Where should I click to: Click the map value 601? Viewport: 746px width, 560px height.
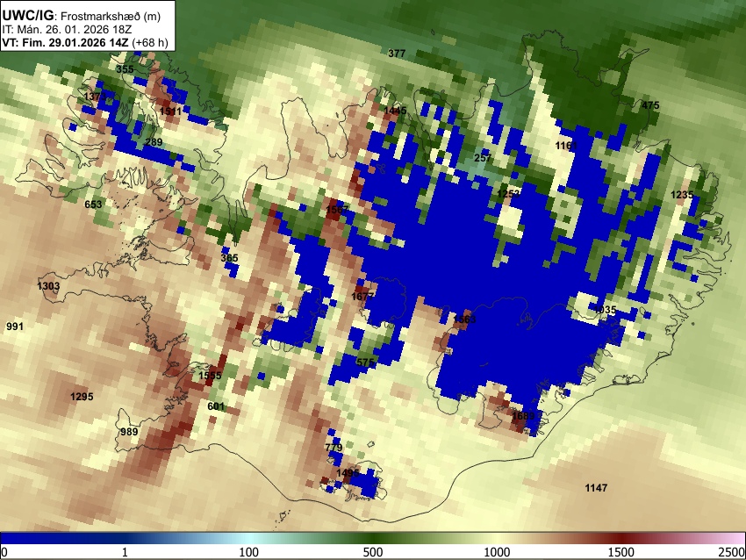click(216, 406)
